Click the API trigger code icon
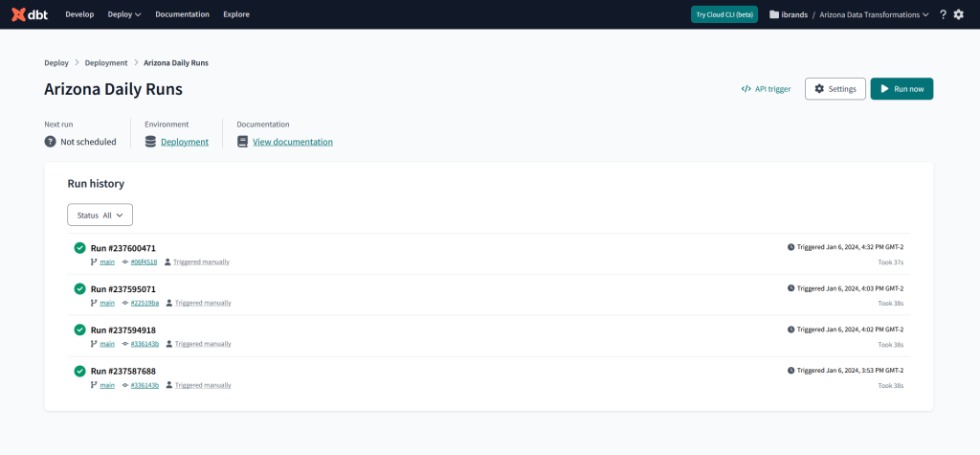Image resolution: width=980 pixels, height=455 pixels. pyautogui.click(x=746, y=89)
